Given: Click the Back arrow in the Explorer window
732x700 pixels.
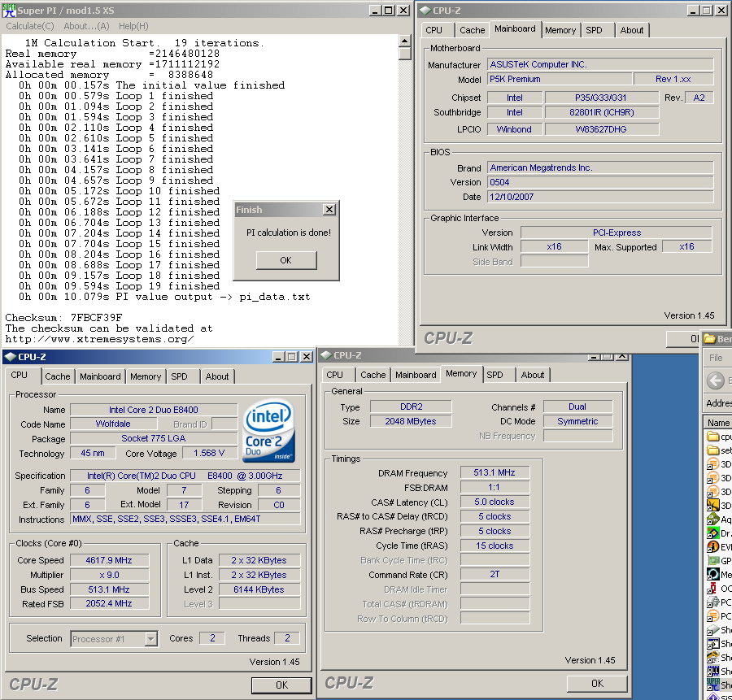Looking at the screenshot, I should click(x=716, y=380).
